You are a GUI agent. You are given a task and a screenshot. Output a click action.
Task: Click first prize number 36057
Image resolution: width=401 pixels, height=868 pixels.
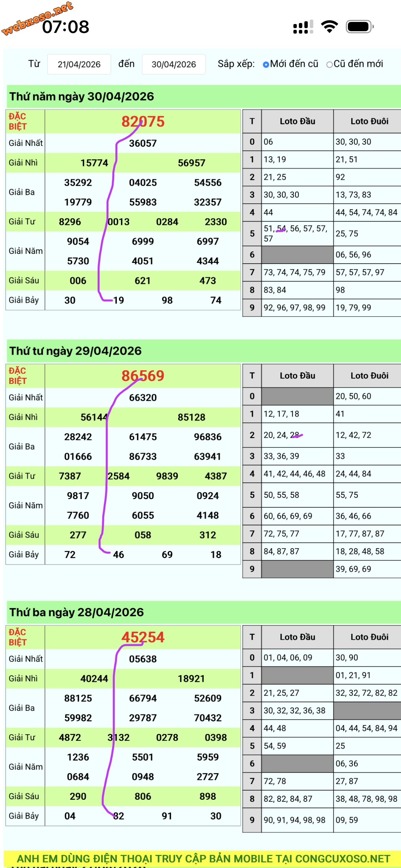coord(143,143)
